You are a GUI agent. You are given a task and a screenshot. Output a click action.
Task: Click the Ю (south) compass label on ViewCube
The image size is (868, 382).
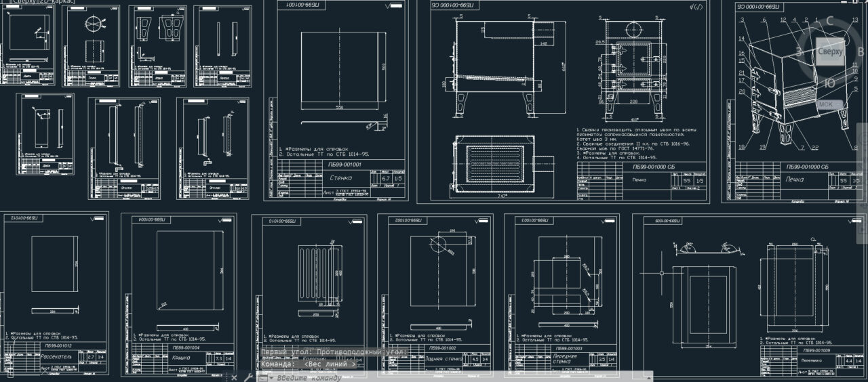coord(829,83)
